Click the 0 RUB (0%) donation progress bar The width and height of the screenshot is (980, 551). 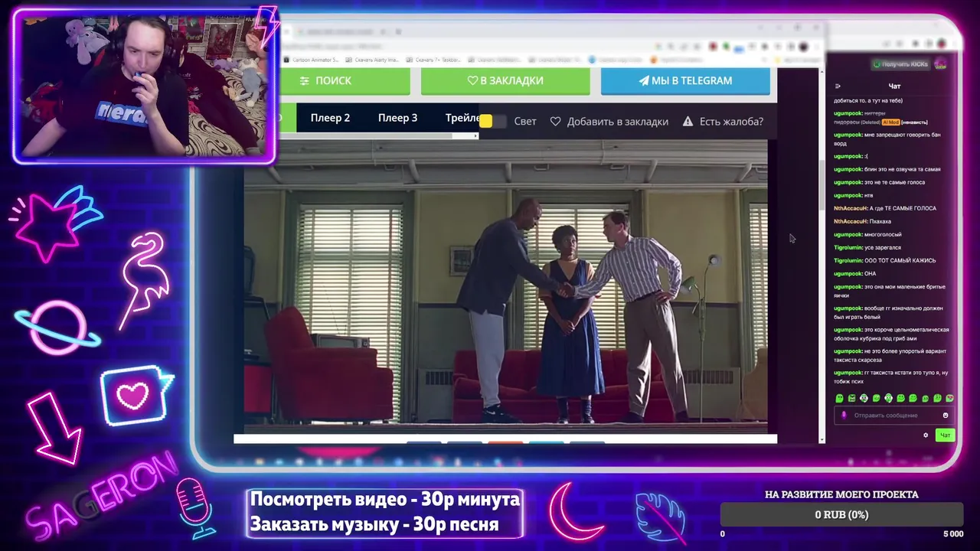pyautogui.click(x=841, y=515)
